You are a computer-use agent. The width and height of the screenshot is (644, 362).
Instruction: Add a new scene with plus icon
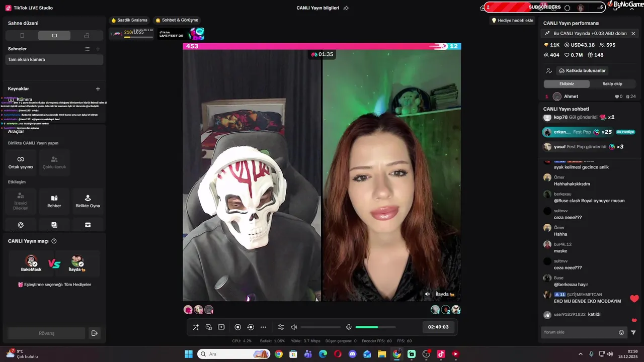pyautogui.click(x=98, y=49)
